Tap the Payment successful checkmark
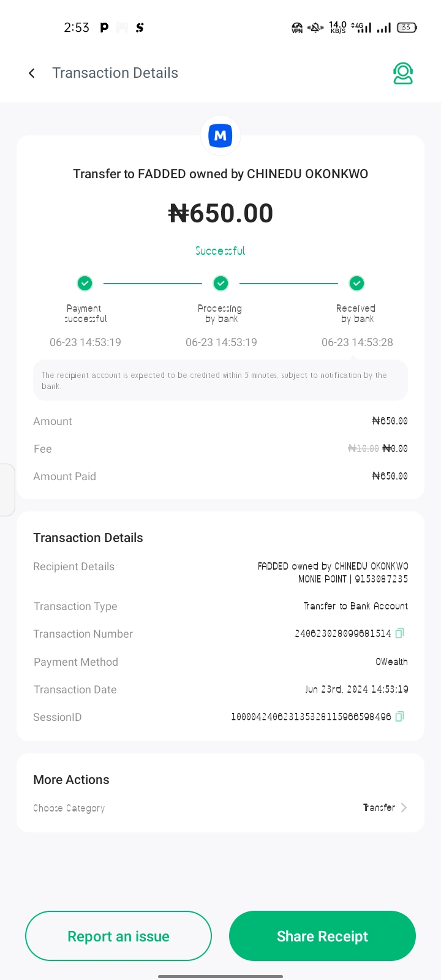 pyautogui.click(x=85, y=283)
